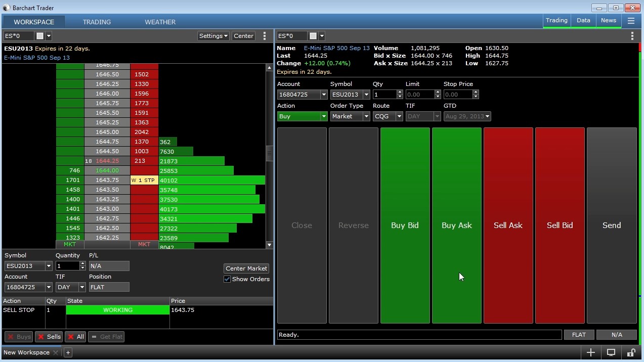The height and width of the screenshot is (362, 644).
Task: Click the 1644.25 ask price row in ladder
Action: (x=107, y=161)
